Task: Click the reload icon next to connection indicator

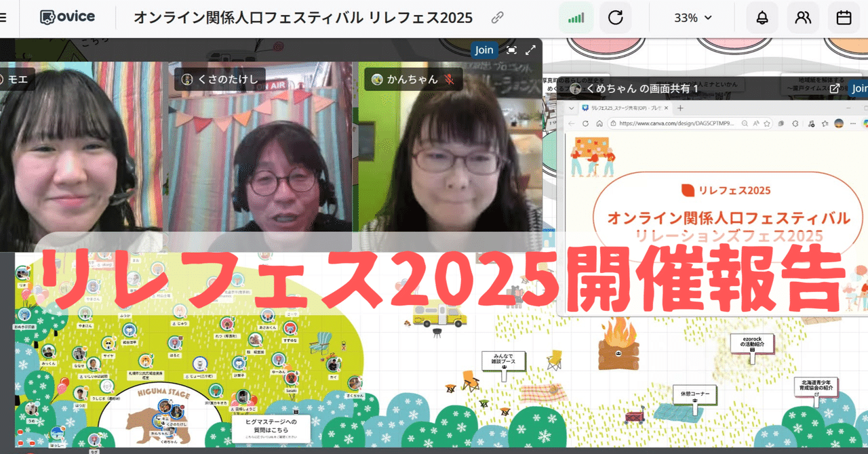Action: point(615,18)
